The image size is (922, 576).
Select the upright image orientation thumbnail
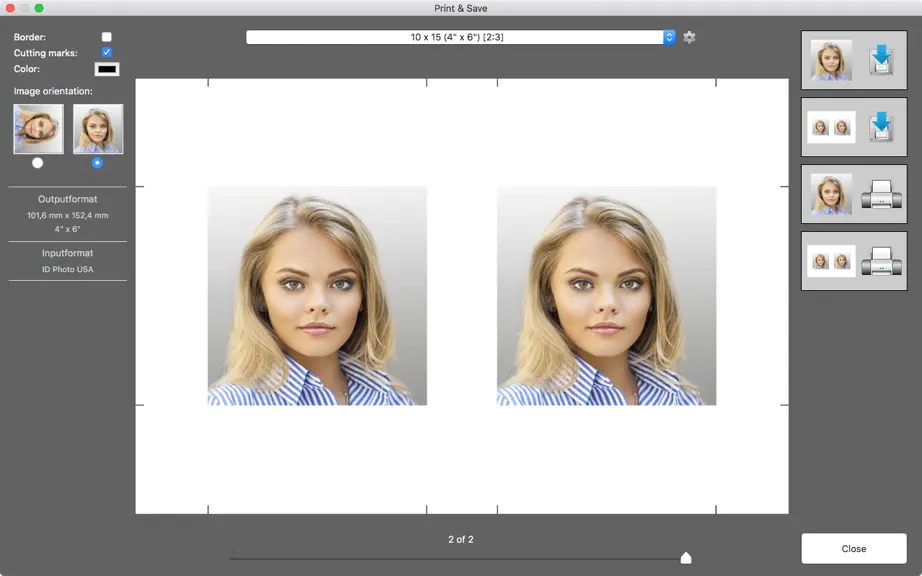coord(98,129)
